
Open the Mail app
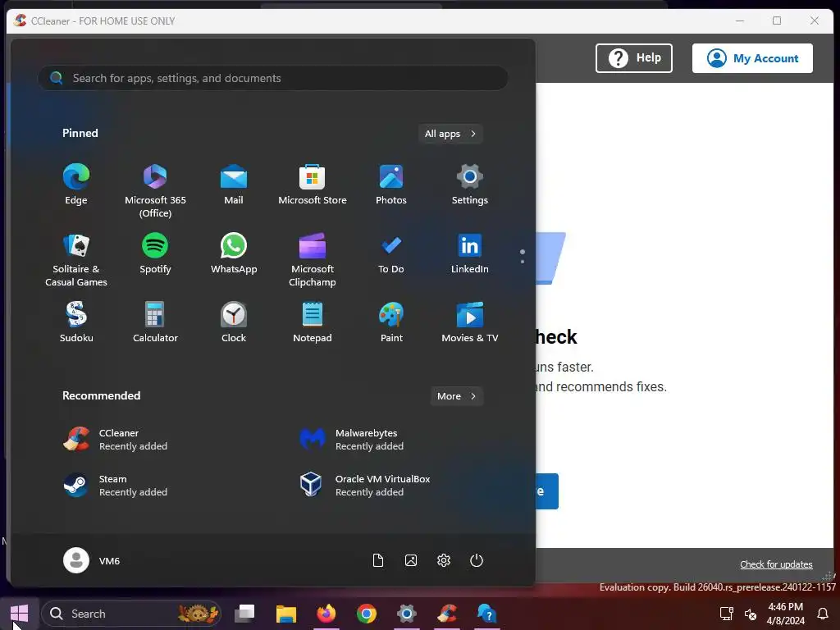(x=234, y=185)
